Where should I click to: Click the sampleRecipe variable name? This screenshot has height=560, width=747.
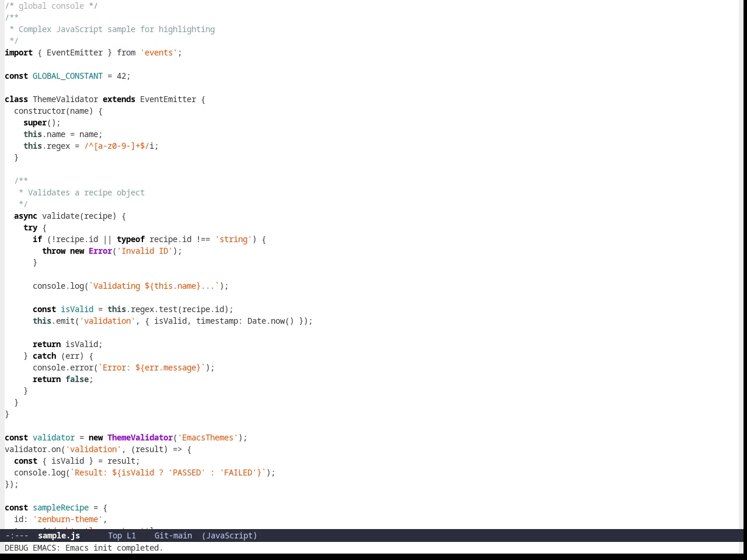click(61, 508)
